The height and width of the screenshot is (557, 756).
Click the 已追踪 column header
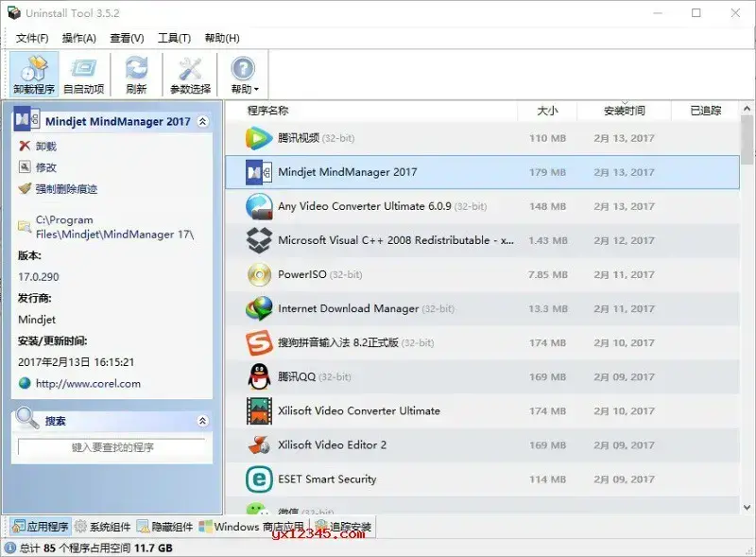point(705,111)
